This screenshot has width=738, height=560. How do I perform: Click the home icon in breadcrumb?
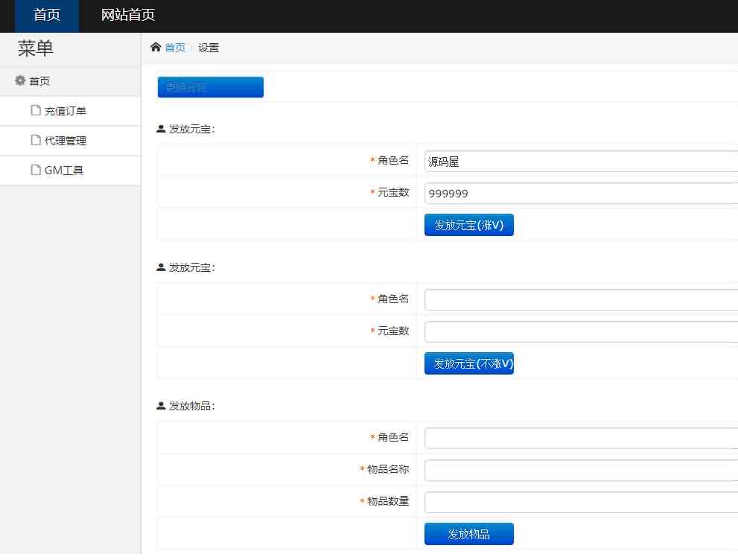click(x=156, y=48)
